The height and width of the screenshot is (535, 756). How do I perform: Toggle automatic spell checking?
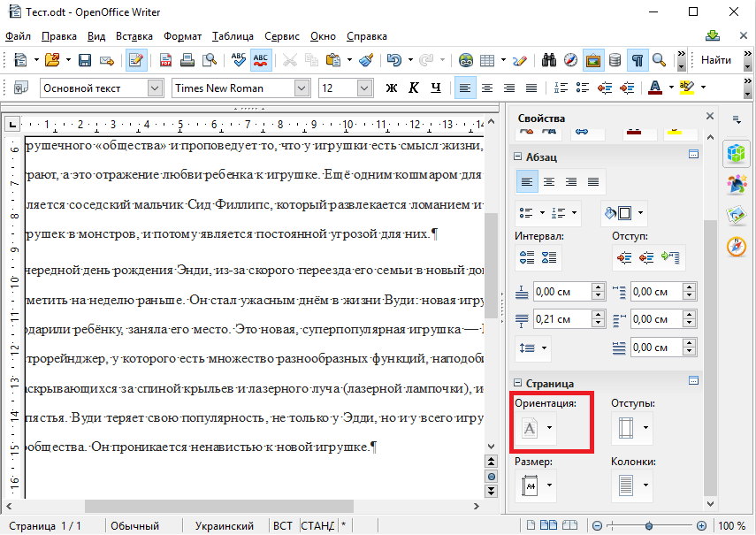coord(261,60)
